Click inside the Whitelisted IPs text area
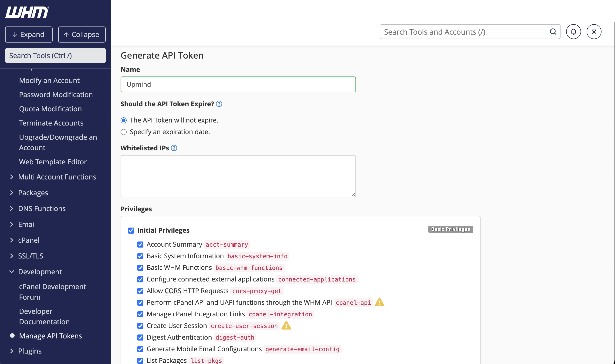The image size is (615, 364). pyautogui.click(x=238, y=176)
